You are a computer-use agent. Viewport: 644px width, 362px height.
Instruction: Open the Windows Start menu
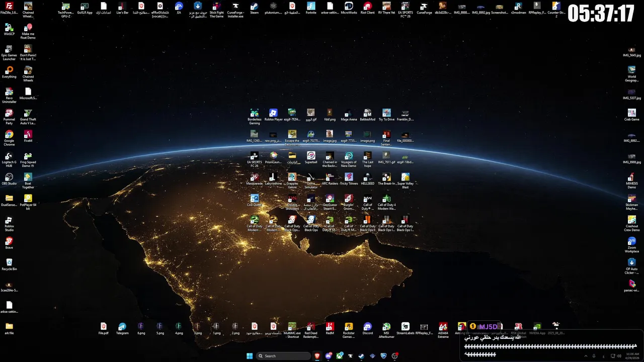coord(250,356)
